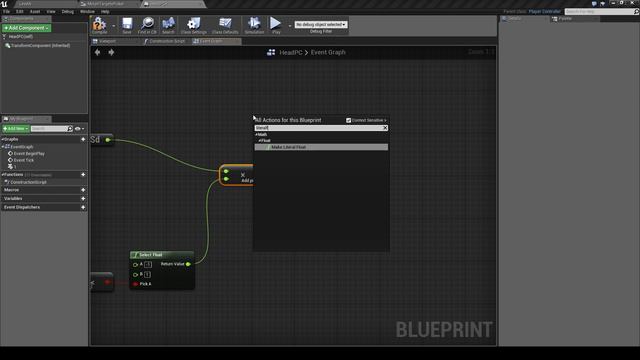The image size is (640, 360).
Task: Focus the action search text box
Action: tap(318, 128)
